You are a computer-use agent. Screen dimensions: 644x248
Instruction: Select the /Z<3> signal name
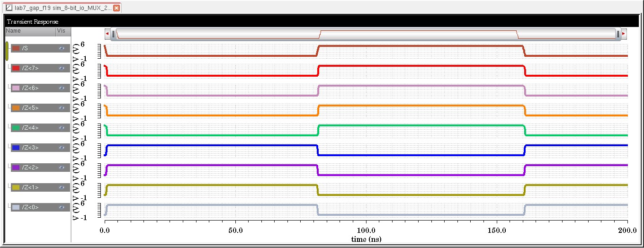[30, 148]
